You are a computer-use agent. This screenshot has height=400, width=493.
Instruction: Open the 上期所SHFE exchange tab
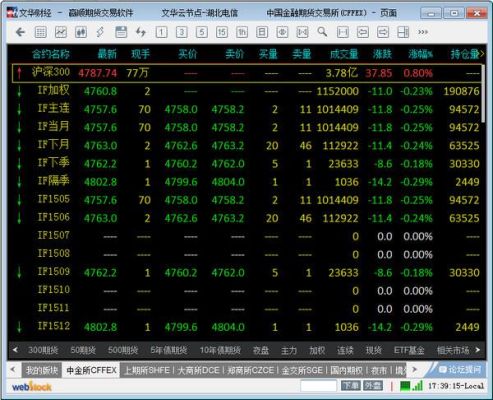147,370
